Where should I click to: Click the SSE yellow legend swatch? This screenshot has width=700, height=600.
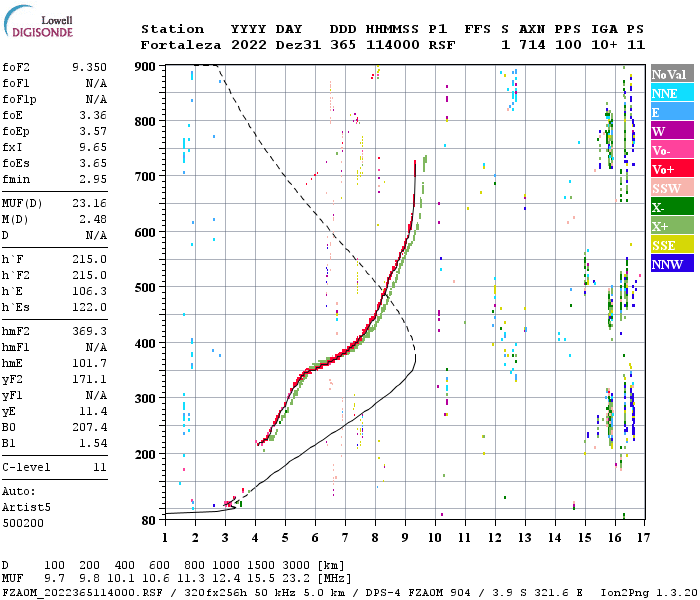(672, 245)
